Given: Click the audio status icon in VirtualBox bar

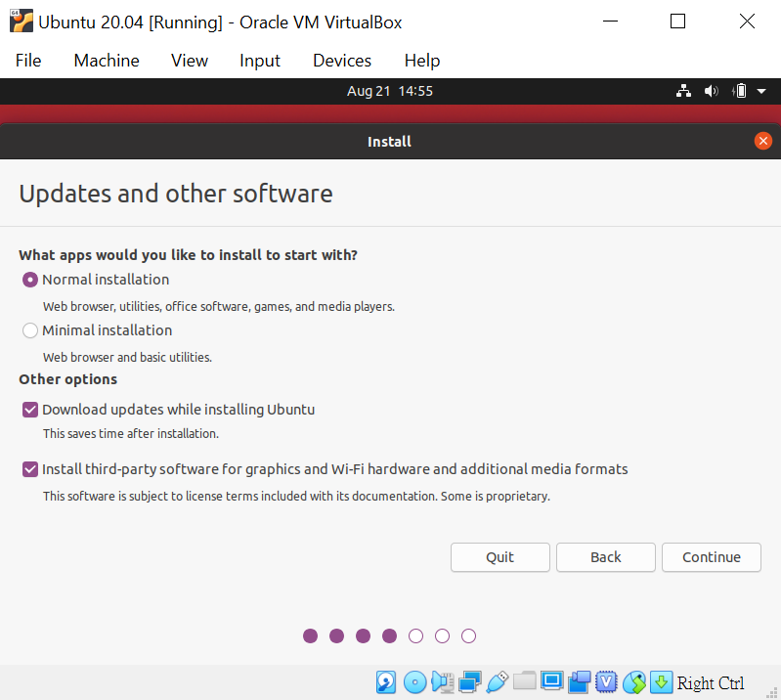Looking at the screenshot, I should [442, 682].
